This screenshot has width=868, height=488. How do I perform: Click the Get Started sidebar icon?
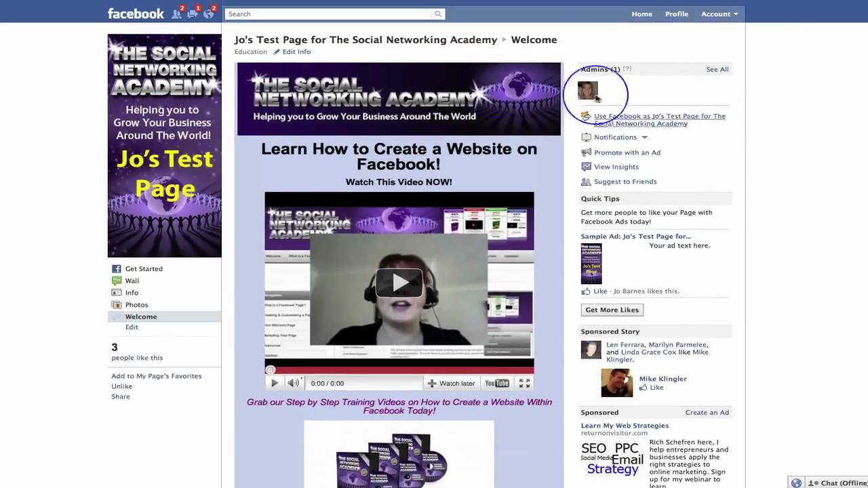(x=117, y=268)
